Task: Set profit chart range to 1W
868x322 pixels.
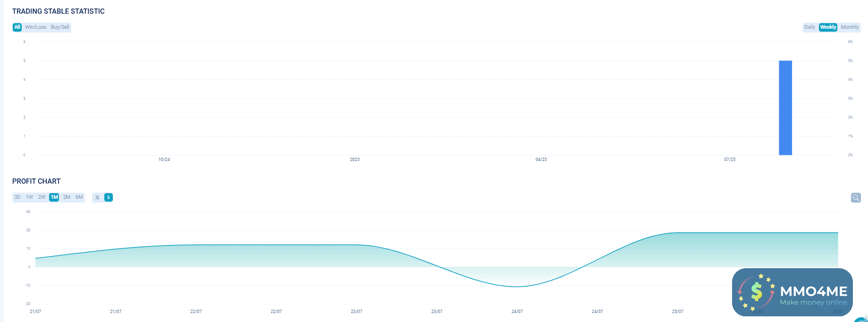Action: [x=29, y=197]
